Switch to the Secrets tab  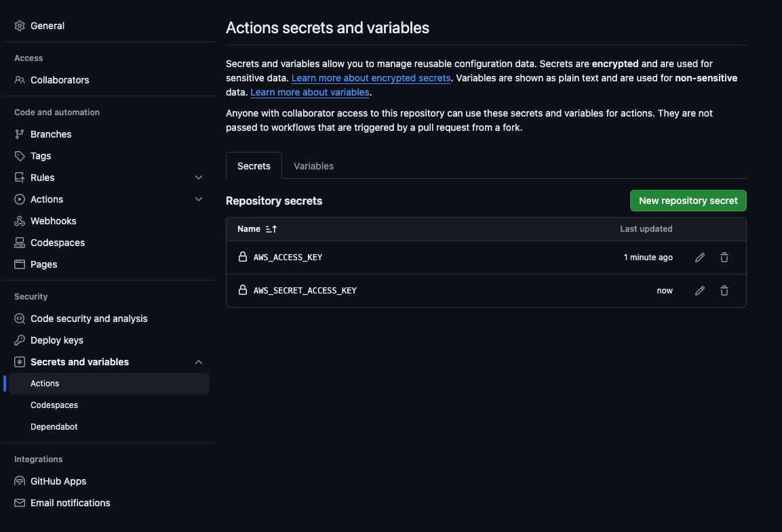click(x=254, y=166)
